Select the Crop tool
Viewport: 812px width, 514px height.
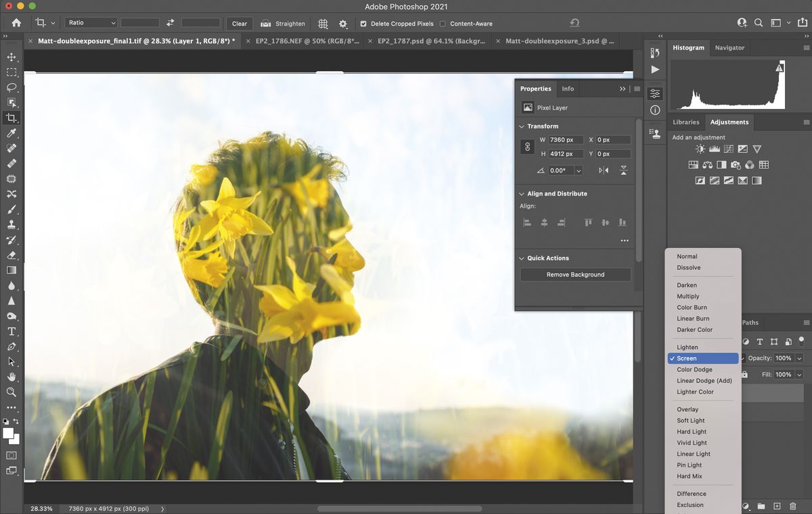(12, 117)
